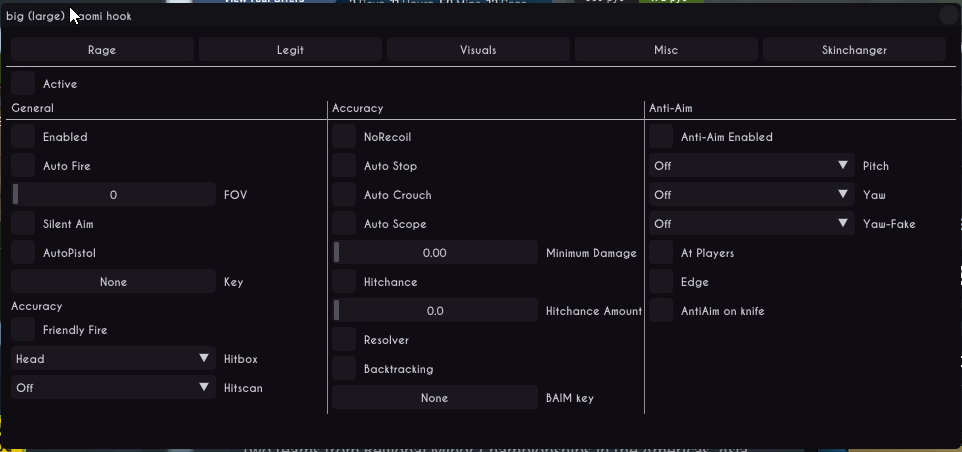Open the Visuals tab
Screen dimensions: 962x452
point(478,49)
